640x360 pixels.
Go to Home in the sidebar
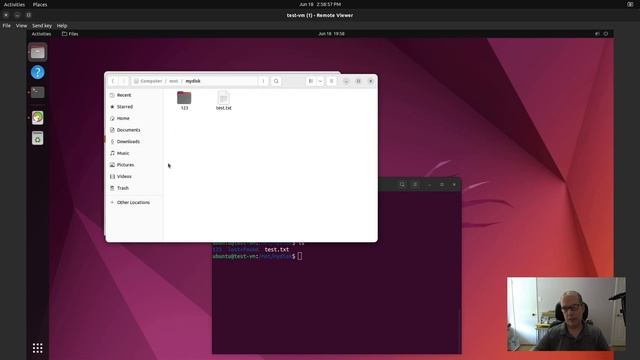tap(134, 118)
